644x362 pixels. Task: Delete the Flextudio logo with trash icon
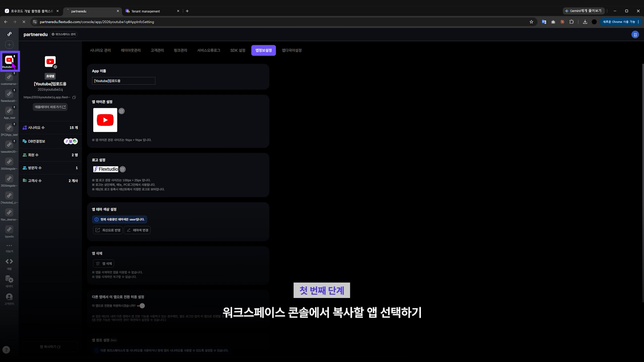click(x=123, y=169)
